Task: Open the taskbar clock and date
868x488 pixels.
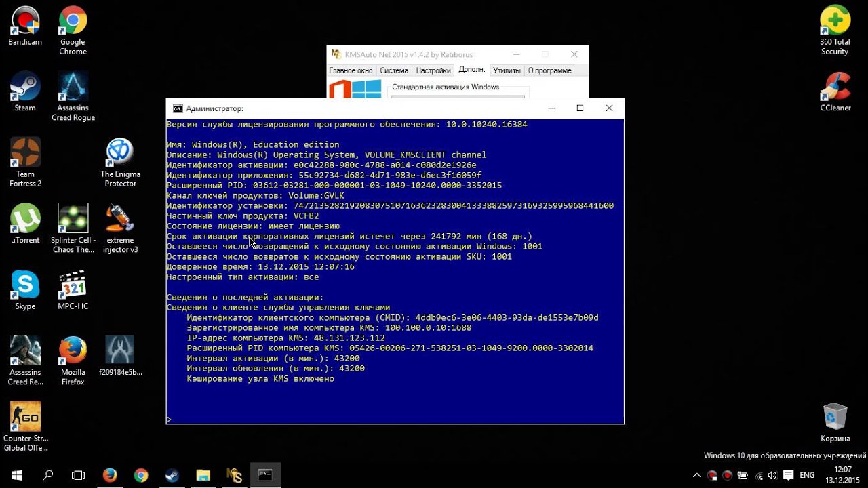Action: tap(843, 474)
